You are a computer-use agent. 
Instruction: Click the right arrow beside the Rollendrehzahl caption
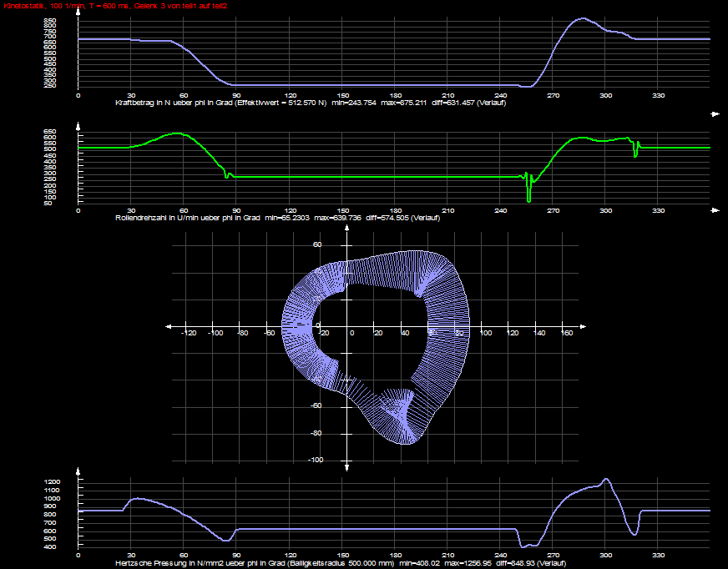tap(714, 211)
